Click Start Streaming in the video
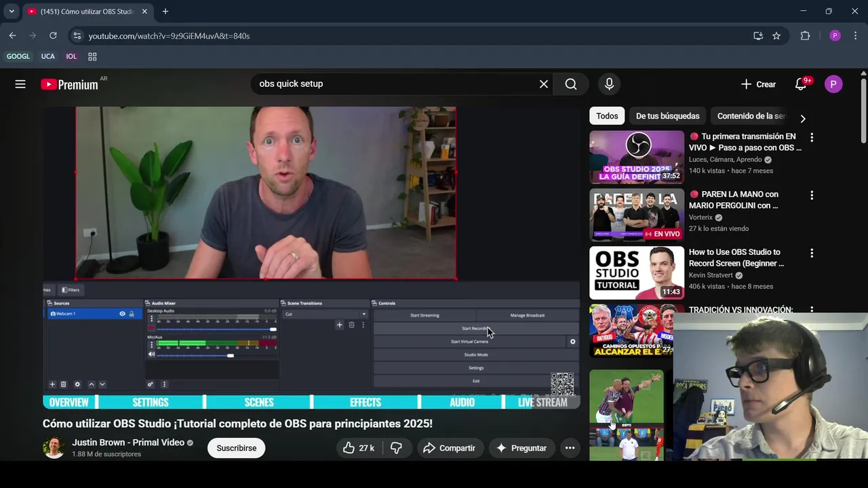Viewport: 868px width, 488px height. (425, 315)
